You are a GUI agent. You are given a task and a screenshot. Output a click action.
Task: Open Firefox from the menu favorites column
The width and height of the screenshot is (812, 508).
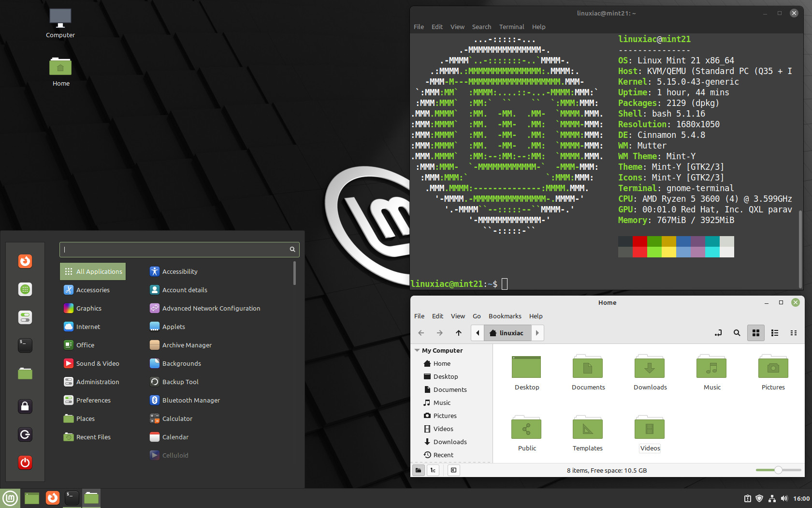25,261
